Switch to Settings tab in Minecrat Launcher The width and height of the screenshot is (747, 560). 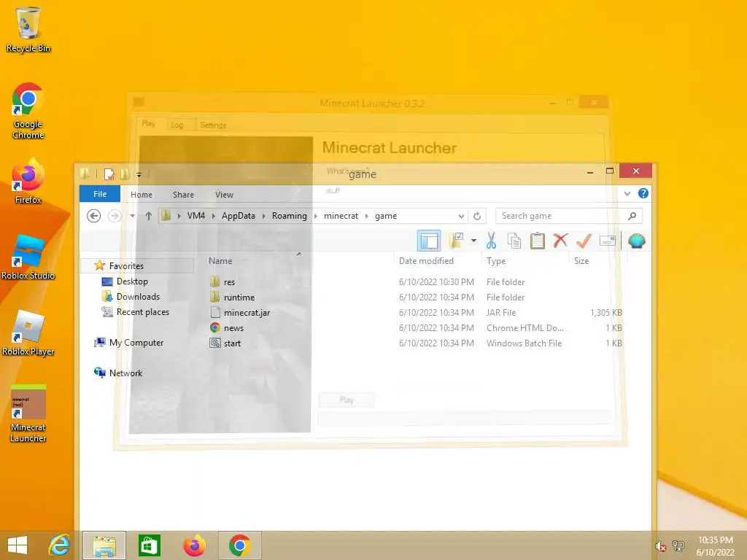tap(213, 125)
